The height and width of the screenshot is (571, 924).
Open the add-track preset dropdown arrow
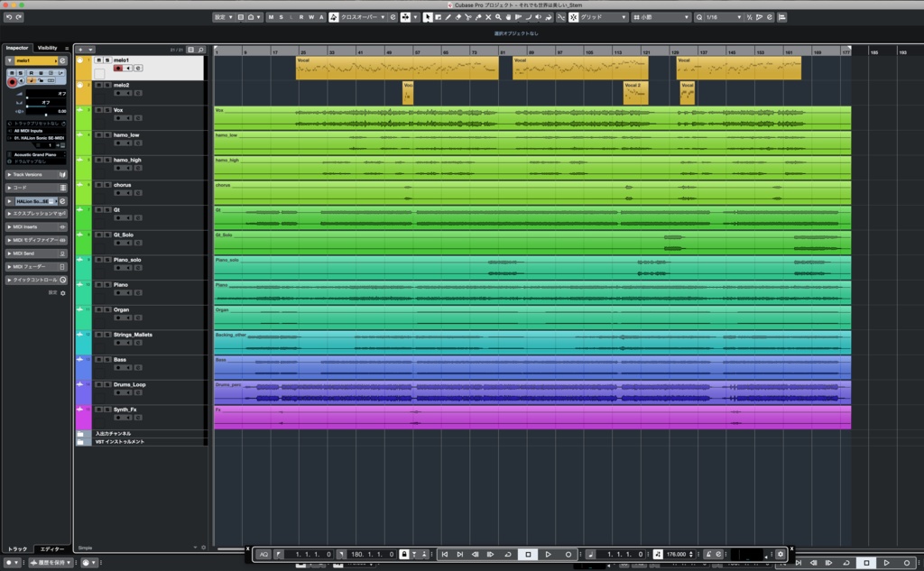(x=91, y=50)
